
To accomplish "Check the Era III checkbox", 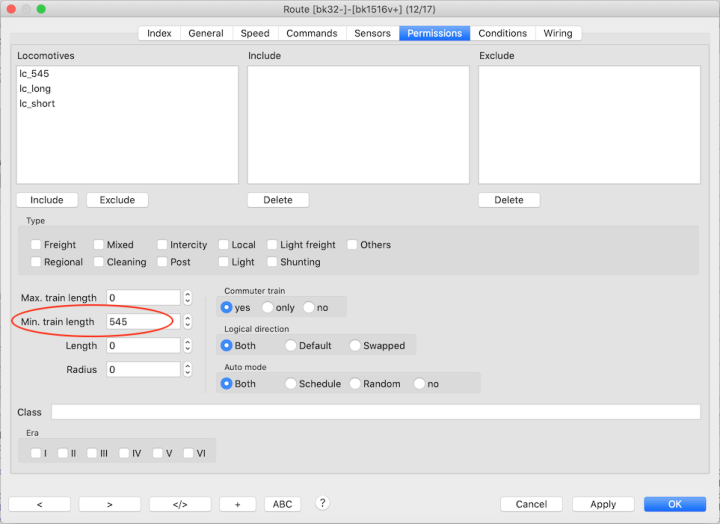I will [x=92, y=453].
